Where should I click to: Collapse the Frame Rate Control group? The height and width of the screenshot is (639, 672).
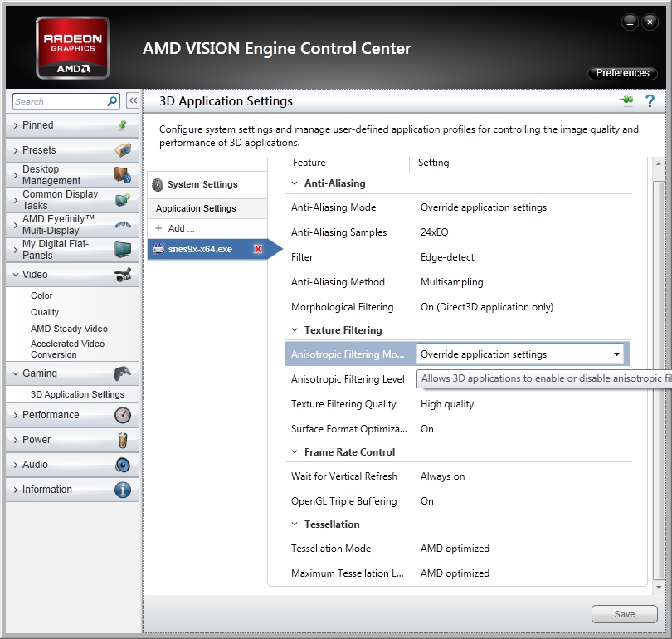295,452
